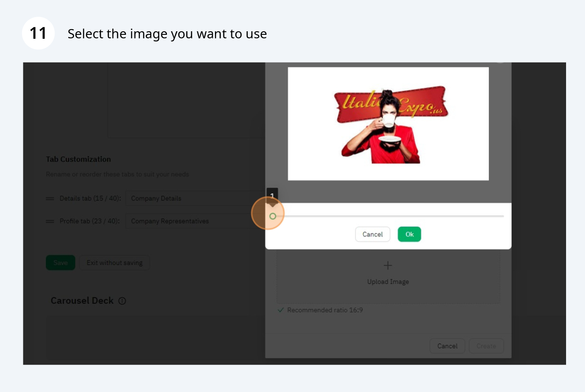Click the zoom slider track midpoint
Image resolution: width=585 pixels, height=392 pixels.
click(388, 216)
